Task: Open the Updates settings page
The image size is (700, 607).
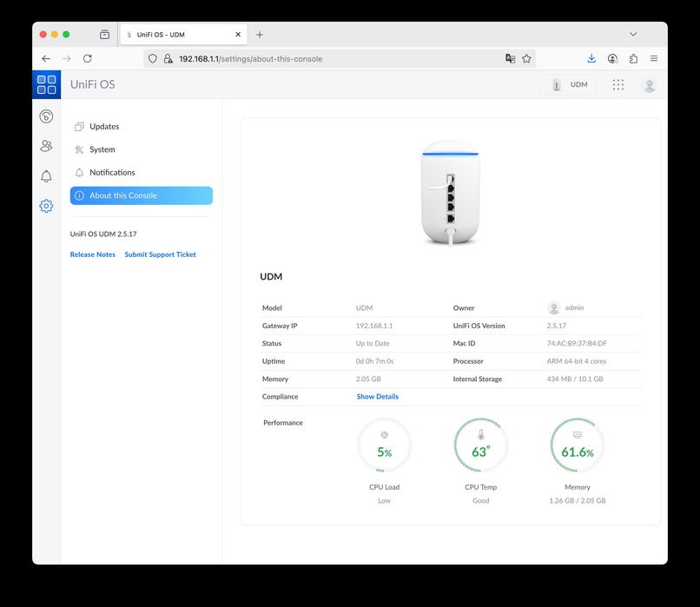Action: coord(141,126)
